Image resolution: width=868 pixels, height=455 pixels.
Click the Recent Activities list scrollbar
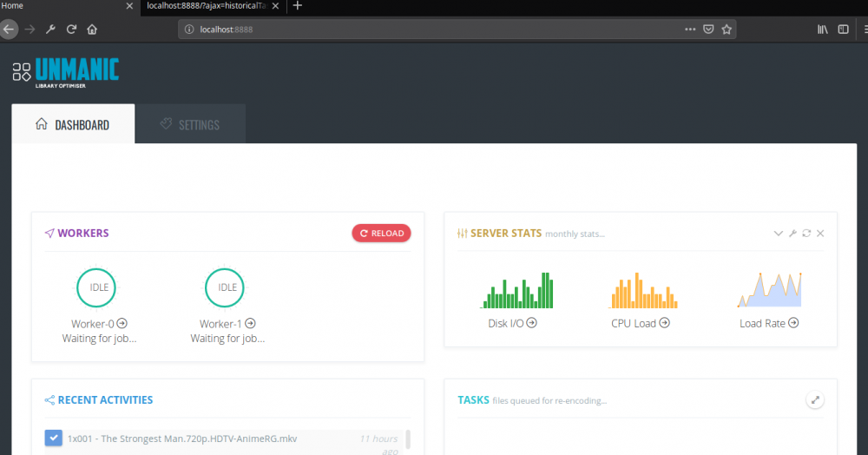[x=408, y=439]
